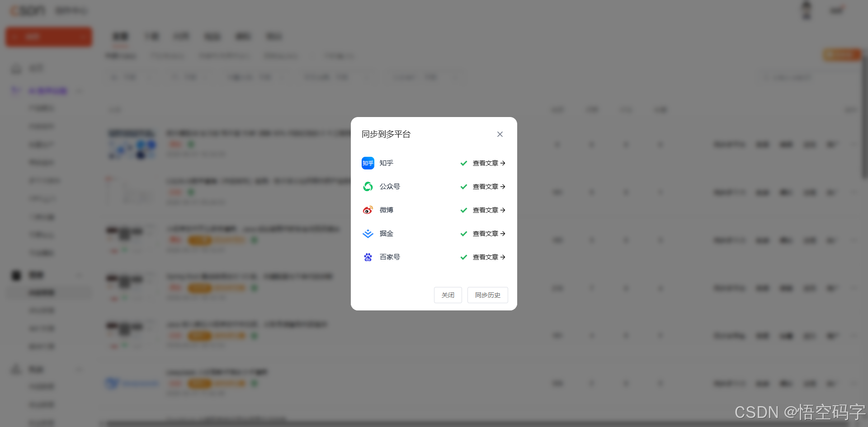The image size is (868, 427).
Task: Open 同步历史 sync history
Action: 488,295
